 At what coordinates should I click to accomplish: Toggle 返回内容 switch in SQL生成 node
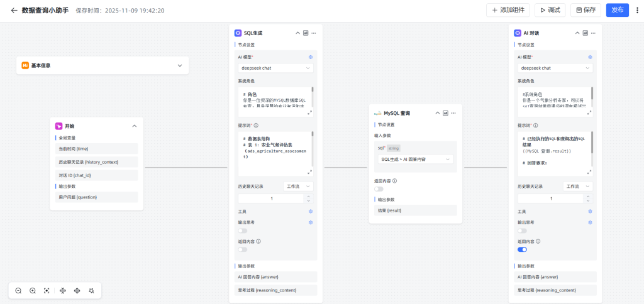click(243, 249)
